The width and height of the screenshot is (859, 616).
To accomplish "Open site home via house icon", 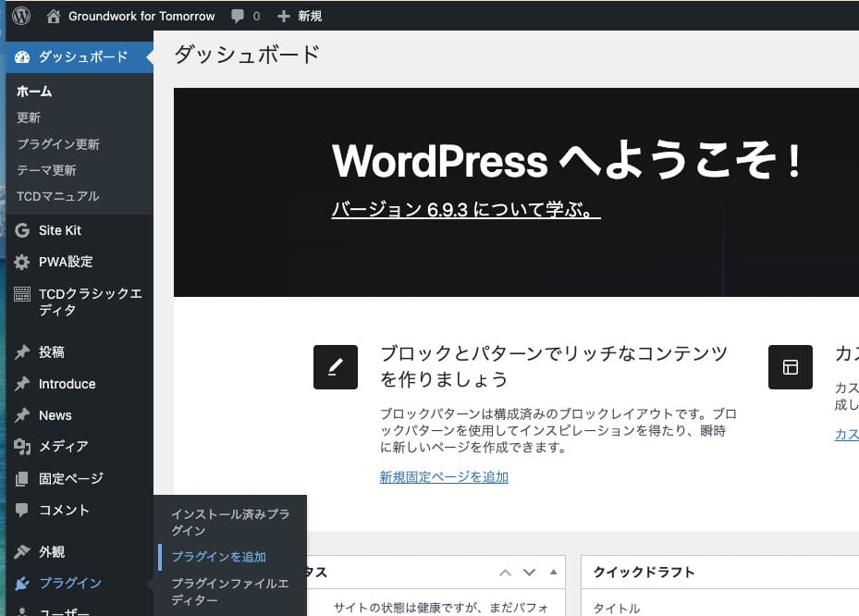I will 54,16.
